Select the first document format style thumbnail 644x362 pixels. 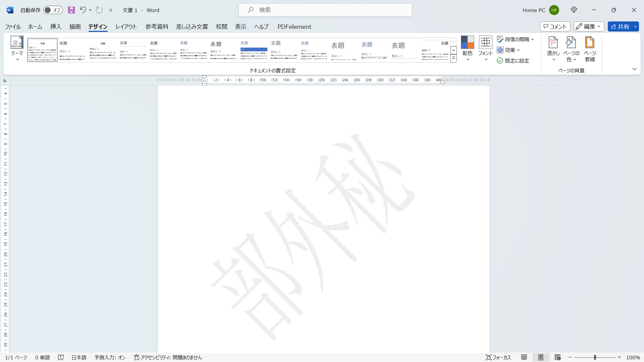pos(43,50)
